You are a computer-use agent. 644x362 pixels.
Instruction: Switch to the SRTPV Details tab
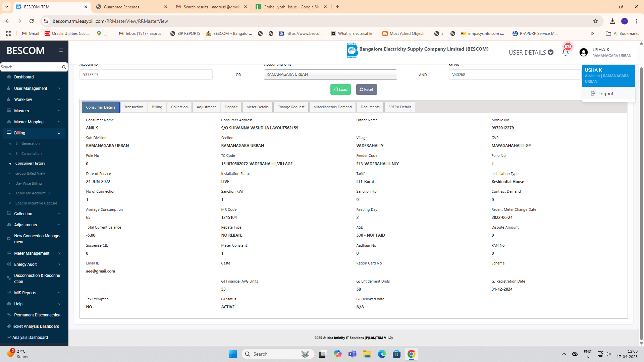[x=399, y=107]
